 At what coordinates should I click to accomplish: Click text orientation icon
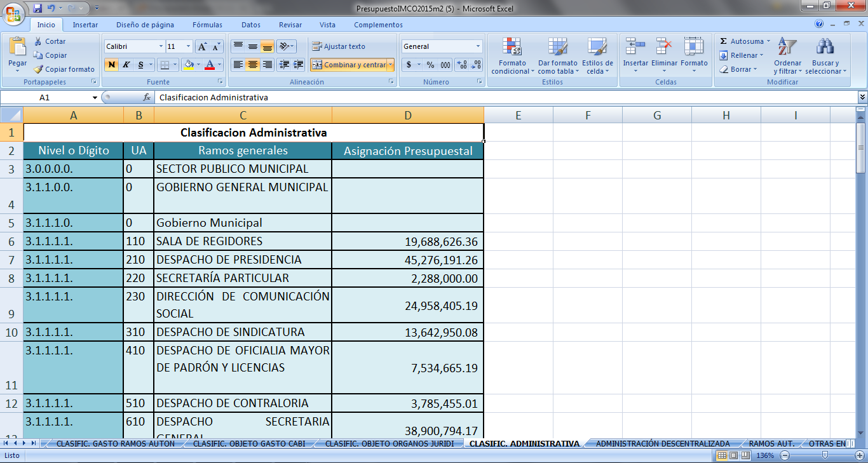coord(285,46)
